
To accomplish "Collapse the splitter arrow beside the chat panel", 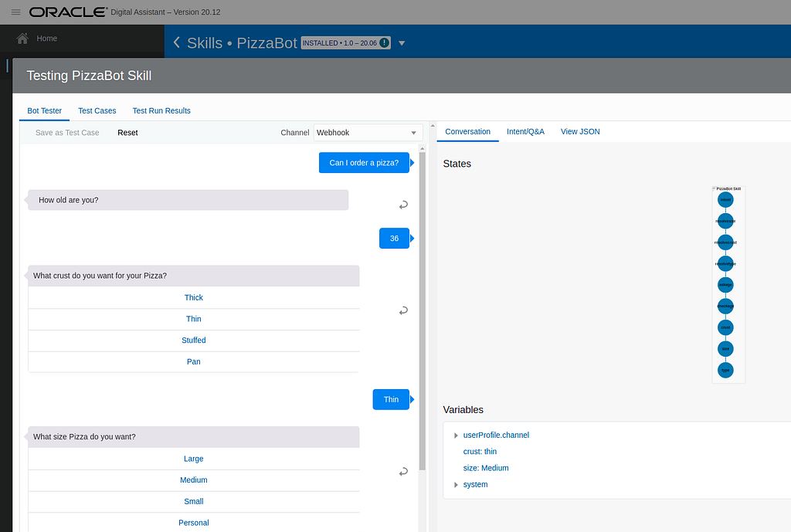I will point(433,126).
